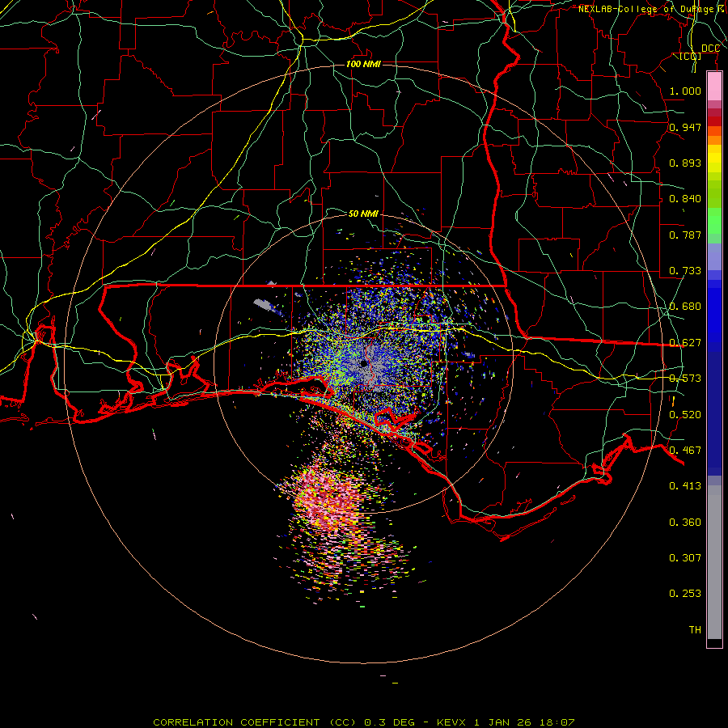Click the 0.893 scale value

(685, 163)
